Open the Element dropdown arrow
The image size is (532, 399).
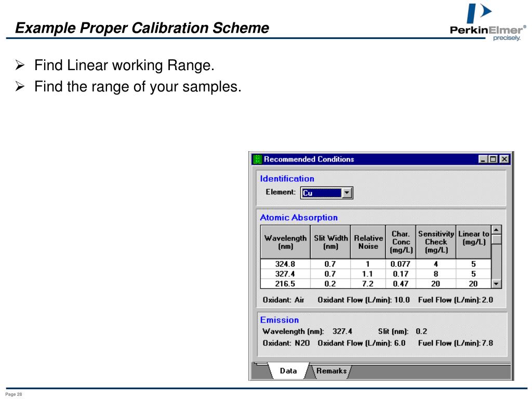347,193
